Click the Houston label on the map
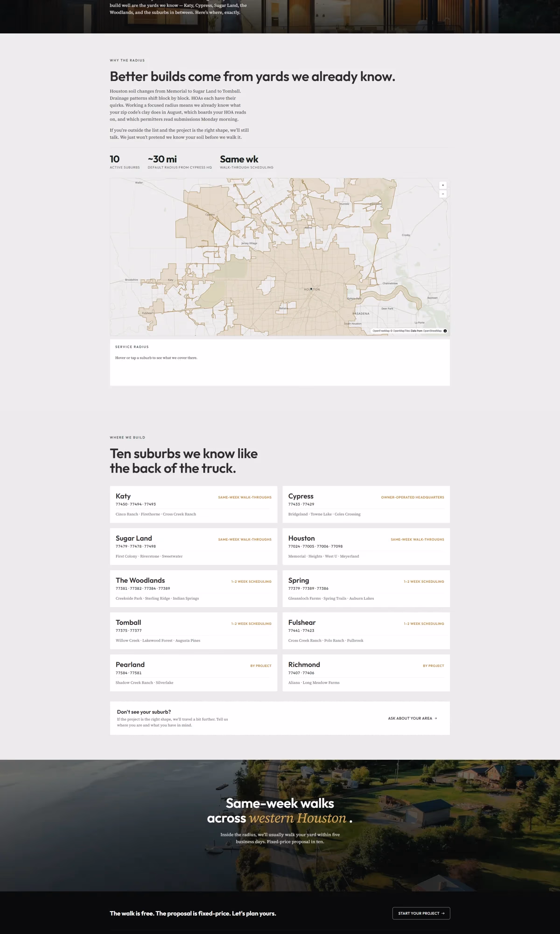The image size is (560, 934). 312,290
